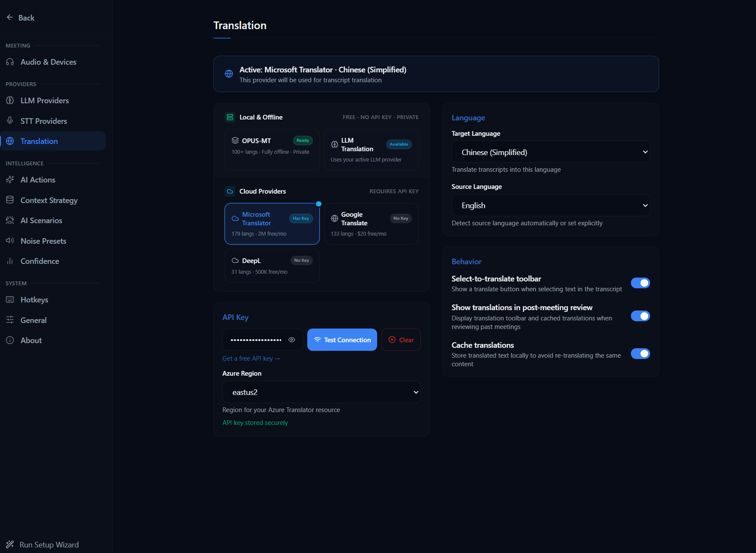Click the Context Strategy database icon
The image size is (756, 553).
[10, 200]
